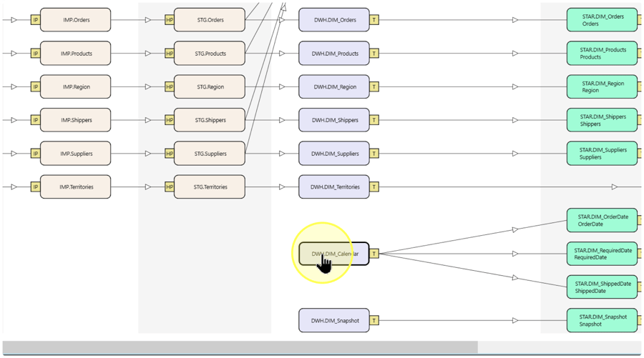Click the T badge on DWH.DIM_Orders
Image resolution: width=644 pixels, height=358 pixels.
point(374,20)
